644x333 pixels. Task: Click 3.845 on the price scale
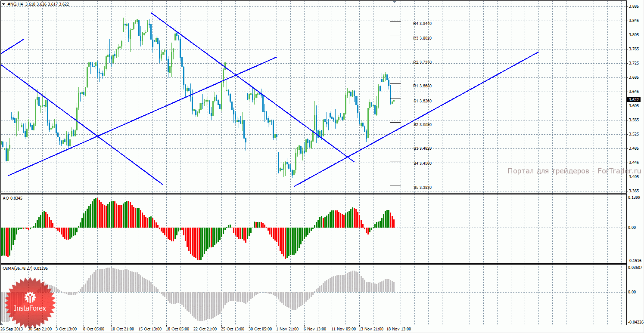click(x=635, y=21)
